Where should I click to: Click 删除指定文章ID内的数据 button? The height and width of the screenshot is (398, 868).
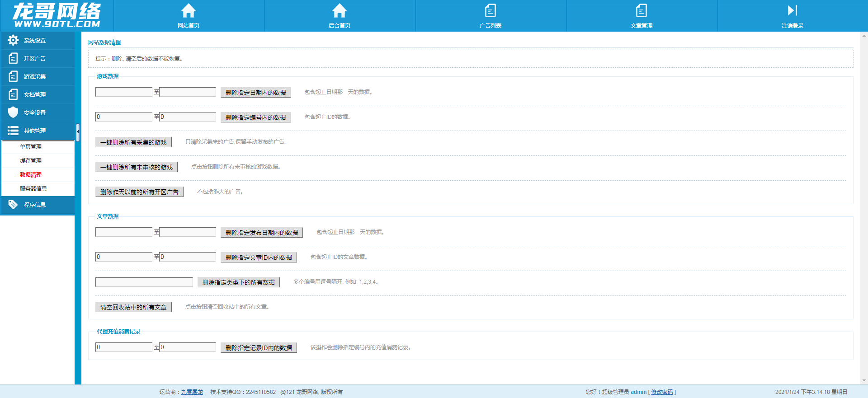pyautogui.click(x=259, y=258)
